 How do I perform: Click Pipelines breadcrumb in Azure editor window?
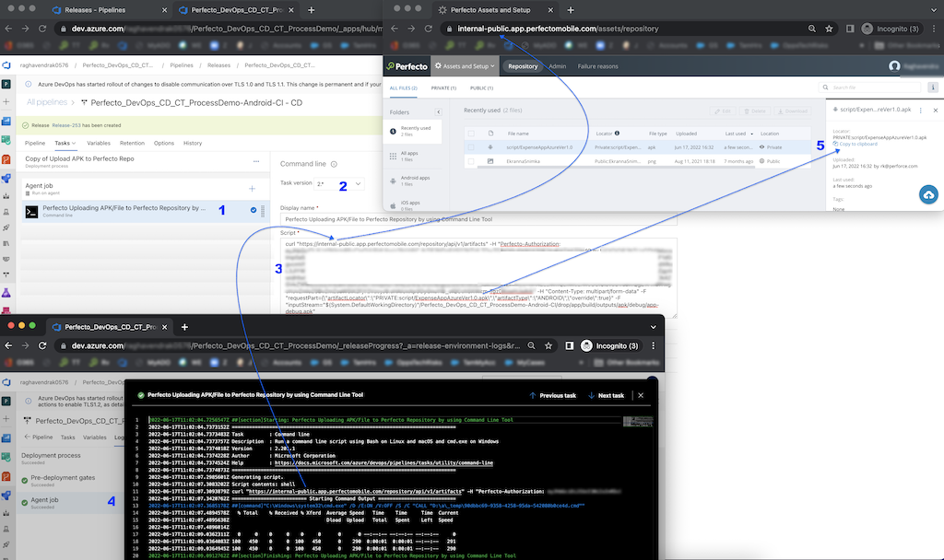click(182, 65)
